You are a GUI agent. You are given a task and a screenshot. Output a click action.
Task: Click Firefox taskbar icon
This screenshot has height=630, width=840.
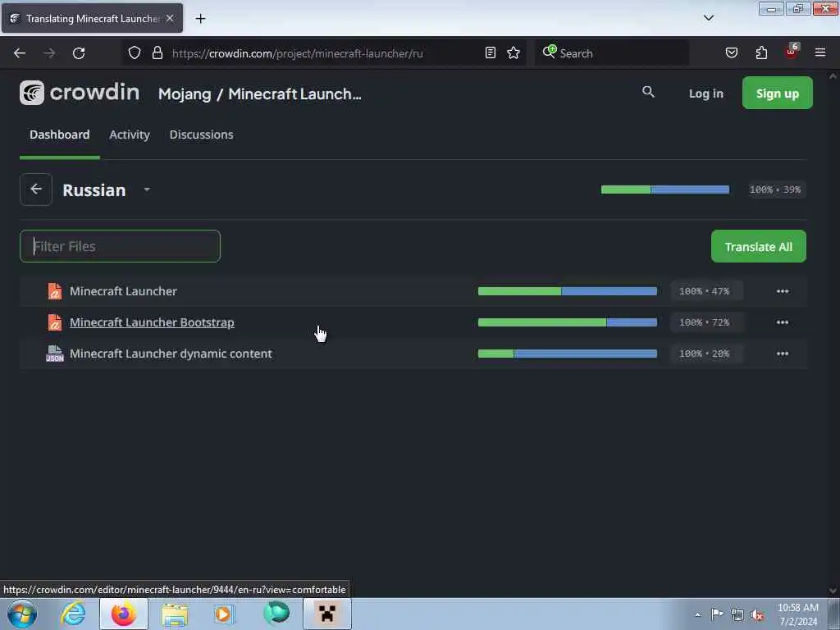pyautogui.click(x=123, y=614)
